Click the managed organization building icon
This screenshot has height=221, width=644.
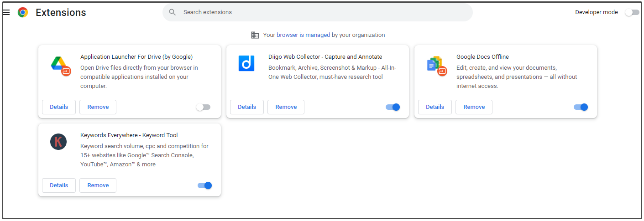(255, 35)
